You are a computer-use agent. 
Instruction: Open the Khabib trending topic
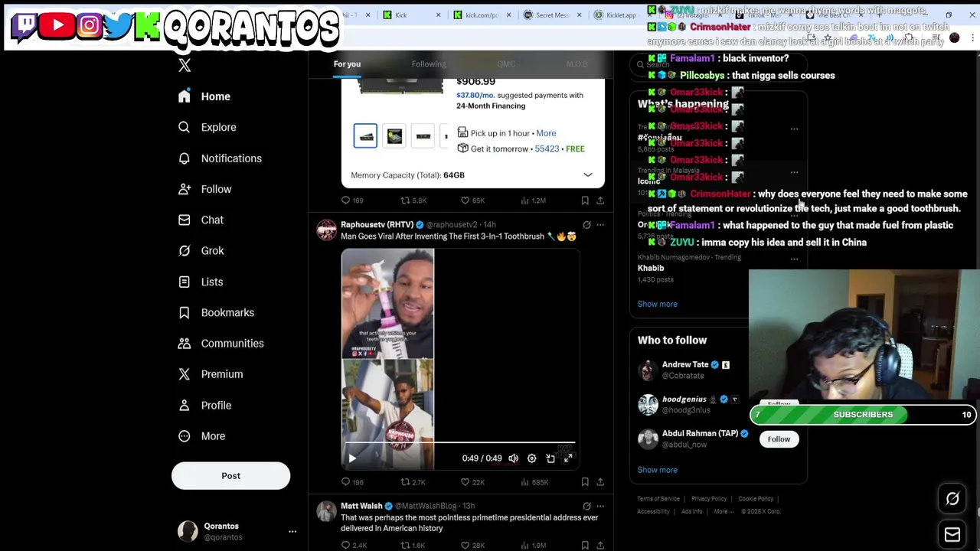(x=651, y=268)
